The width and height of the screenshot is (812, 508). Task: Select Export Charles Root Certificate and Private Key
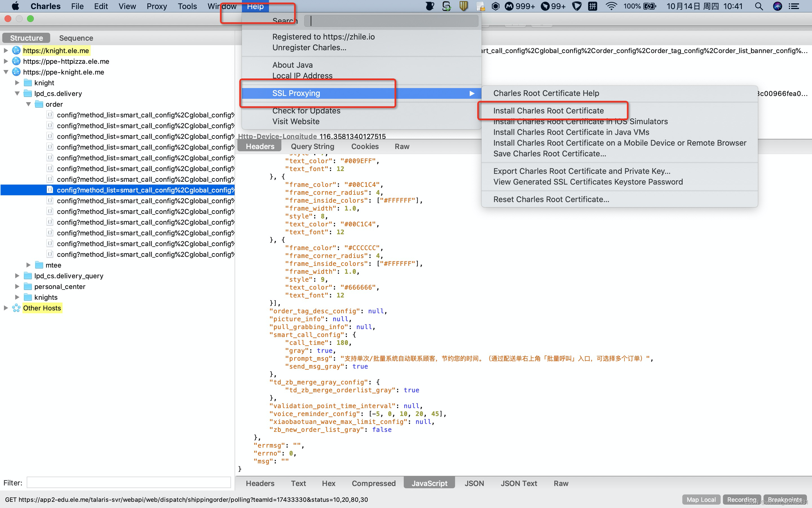(x=582, y=171)
